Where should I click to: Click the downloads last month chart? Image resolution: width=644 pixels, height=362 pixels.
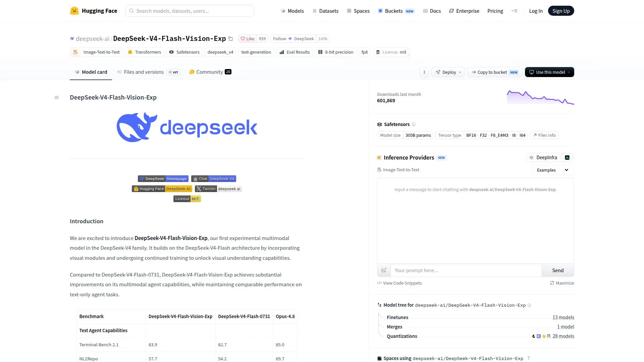[x=540, y=97]
